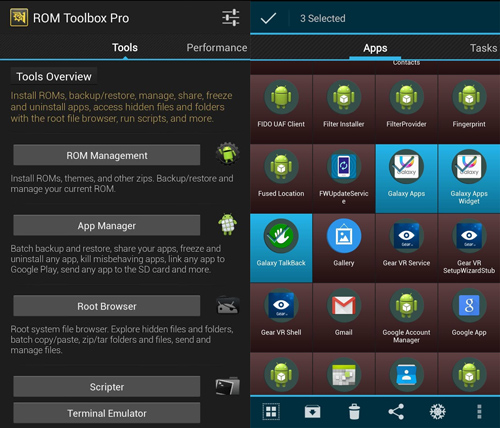The width and height of the screenshot is (500, 428).
Task: Select the Fused Location app
Action: [281, 178]
